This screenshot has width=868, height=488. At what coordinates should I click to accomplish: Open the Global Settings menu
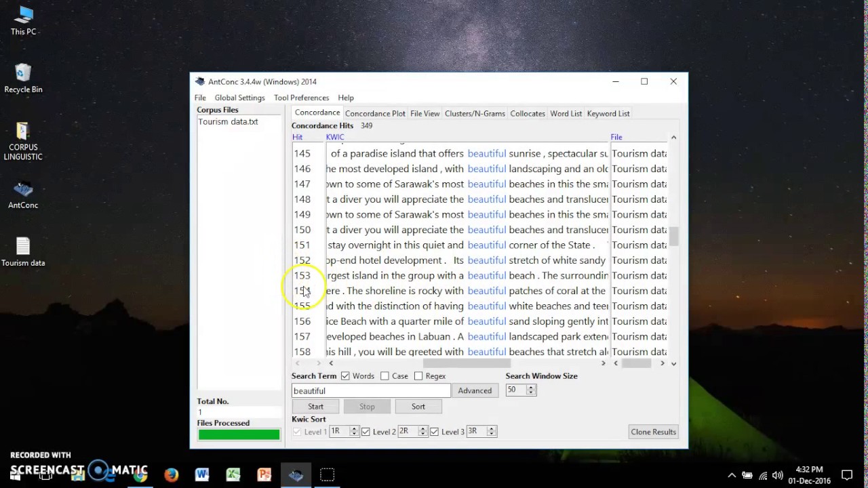tap(239, 98)
